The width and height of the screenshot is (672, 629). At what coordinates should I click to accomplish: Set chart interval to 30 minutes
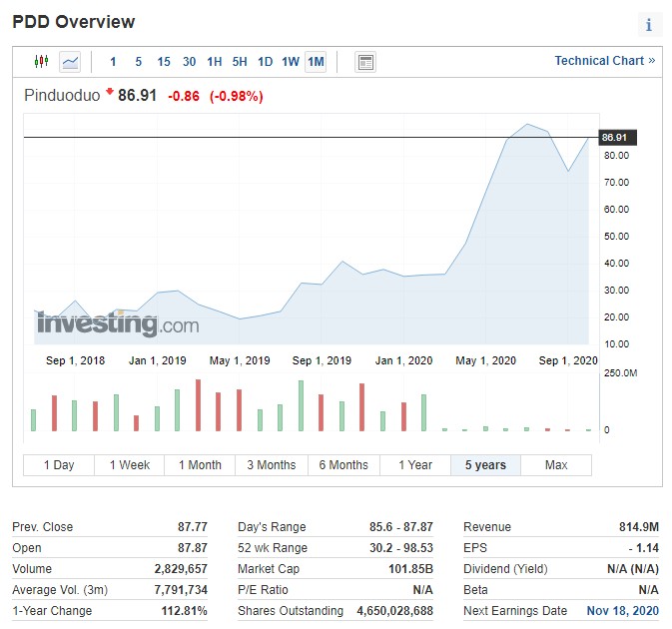point(189,62)
